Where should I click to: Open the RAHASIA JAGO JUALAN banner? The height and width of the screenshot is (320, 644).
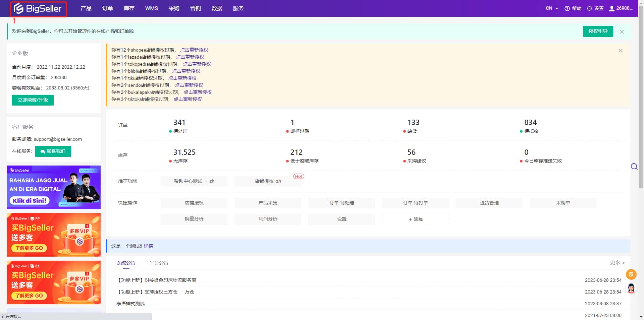pos(54,187)
